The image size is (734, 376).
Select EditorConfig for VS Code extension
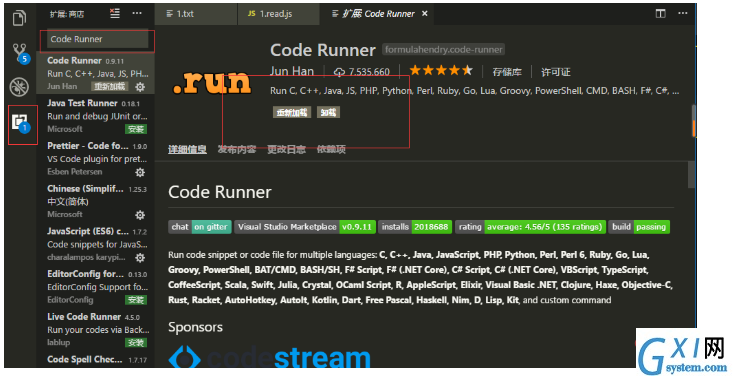(95, 286)
